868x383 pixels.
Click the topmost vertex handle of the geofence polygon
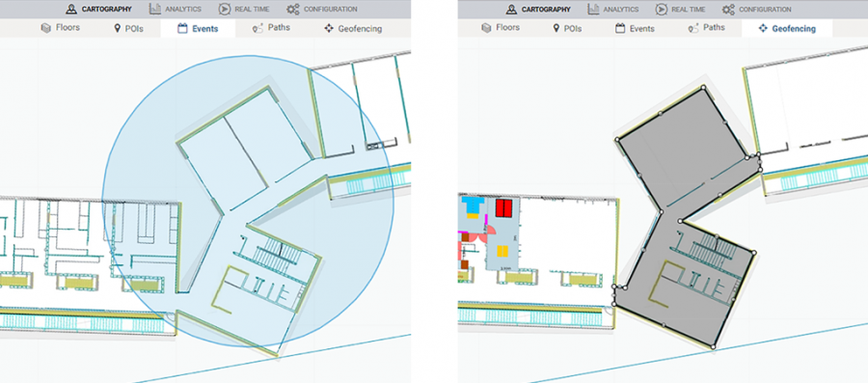(x=704, y=87)
